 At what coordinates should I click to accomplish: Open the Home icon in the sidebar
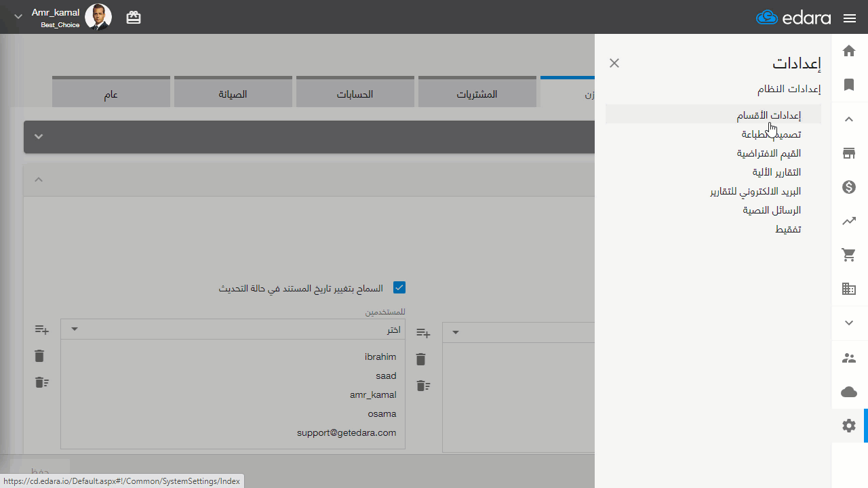(x=849, y=51)
